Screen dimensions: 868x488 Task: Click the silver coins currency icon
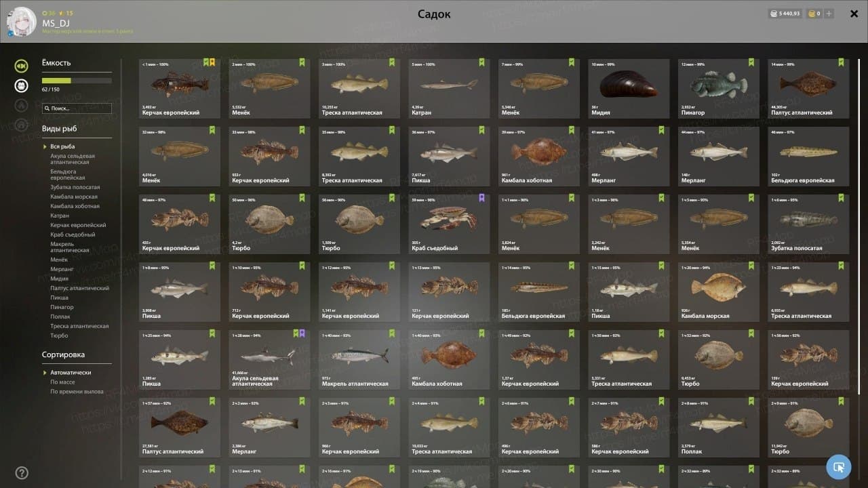pyautogui.click(x=773, y=14)
